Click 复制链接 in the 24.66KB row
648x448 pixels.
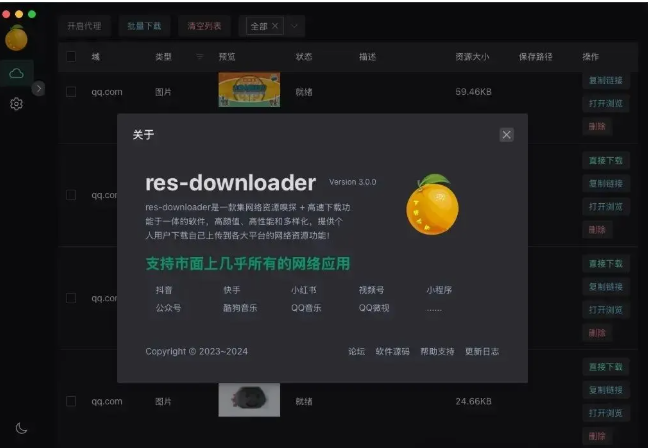pos(606,390)
